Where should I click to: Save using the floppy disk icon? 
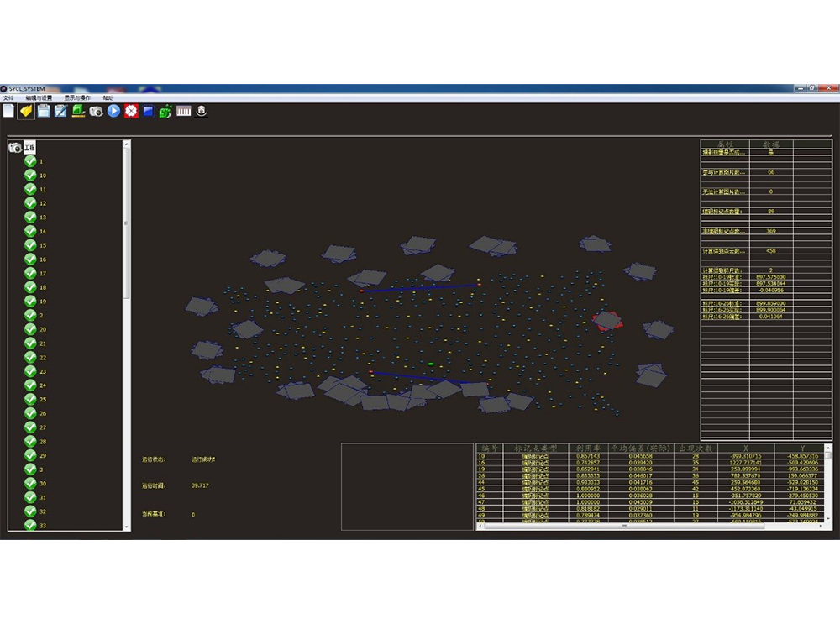(x=44, y=111)
